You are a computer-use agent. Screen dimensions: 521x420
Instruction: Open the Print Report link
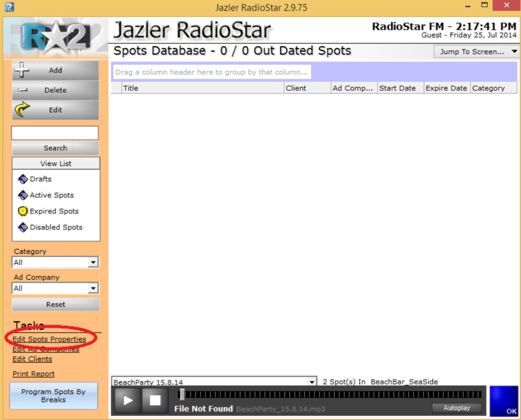(x=33, y=374)
